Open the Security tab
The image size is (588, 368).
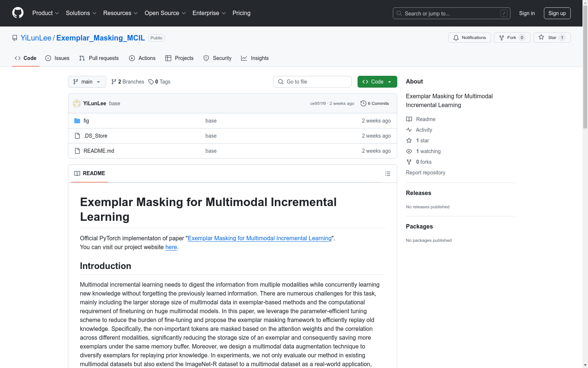(x=218, y=58)
